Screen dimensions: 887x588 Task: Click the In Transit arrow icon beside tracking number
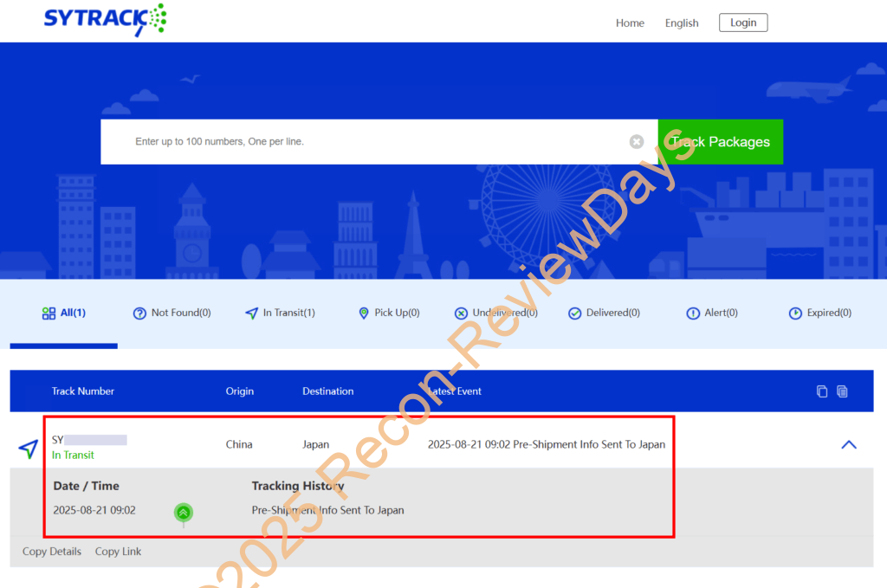click(x=29, y=449)
